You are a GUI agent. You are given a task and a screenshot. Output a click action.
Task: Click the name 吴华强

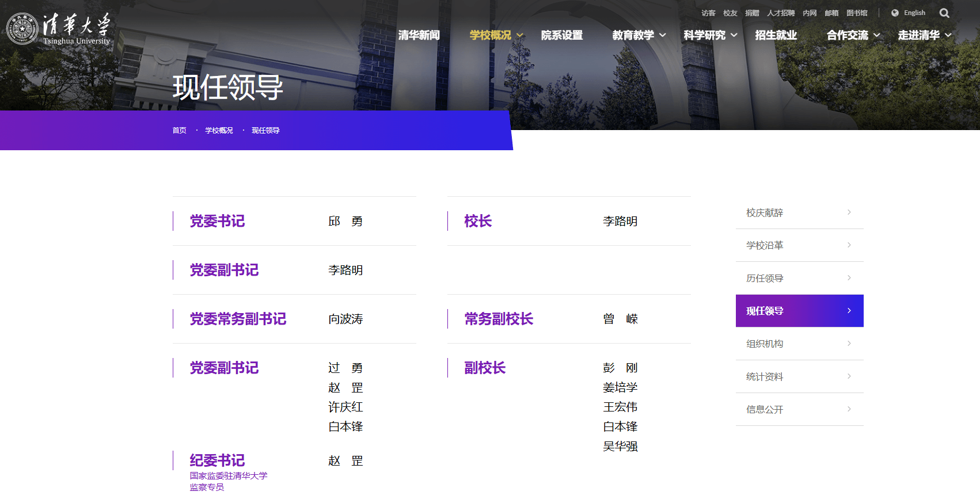point(620,447)
